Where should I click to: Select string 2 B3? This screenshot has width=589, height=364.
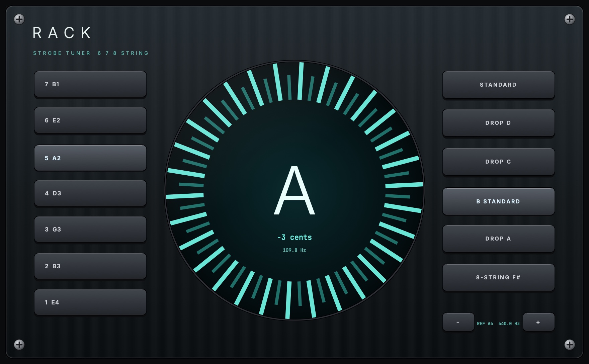[x=90, y=266]
